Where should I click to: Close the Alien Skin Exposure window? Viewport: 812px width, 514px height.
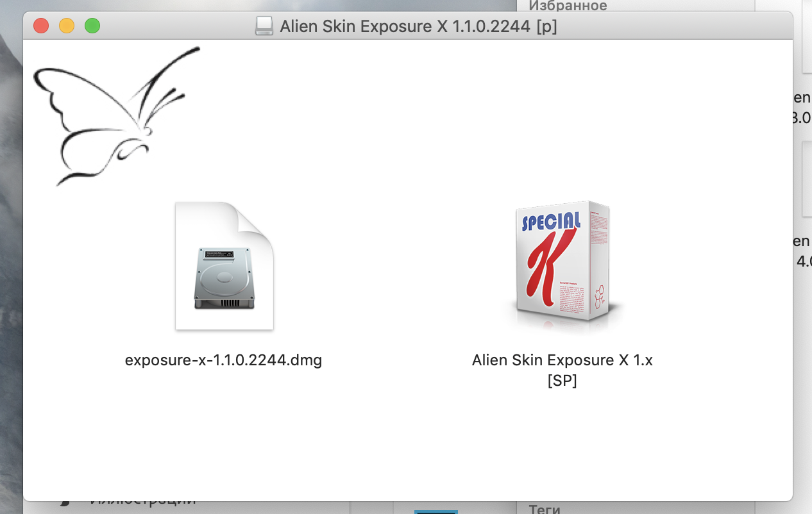coord(41,26)
